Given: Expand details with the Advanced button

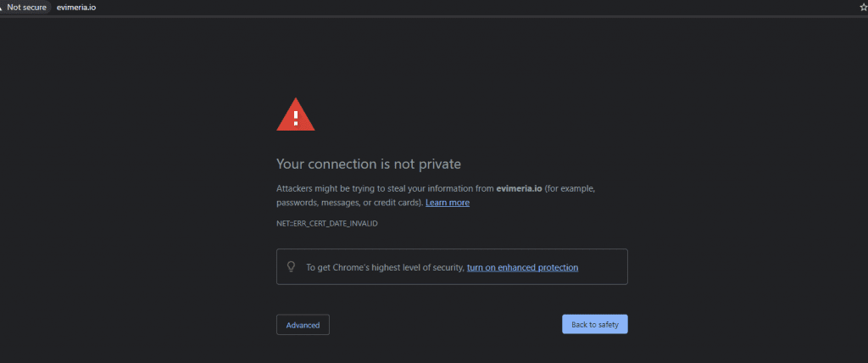Looking at the screenshot, I should [303, 325].
